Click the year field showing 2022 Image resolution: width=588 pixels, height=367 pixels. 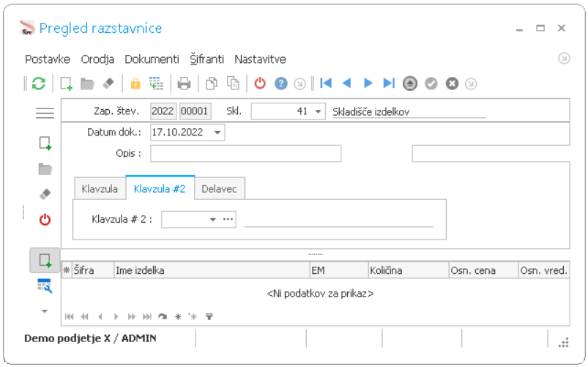click(x=163, y=111)
